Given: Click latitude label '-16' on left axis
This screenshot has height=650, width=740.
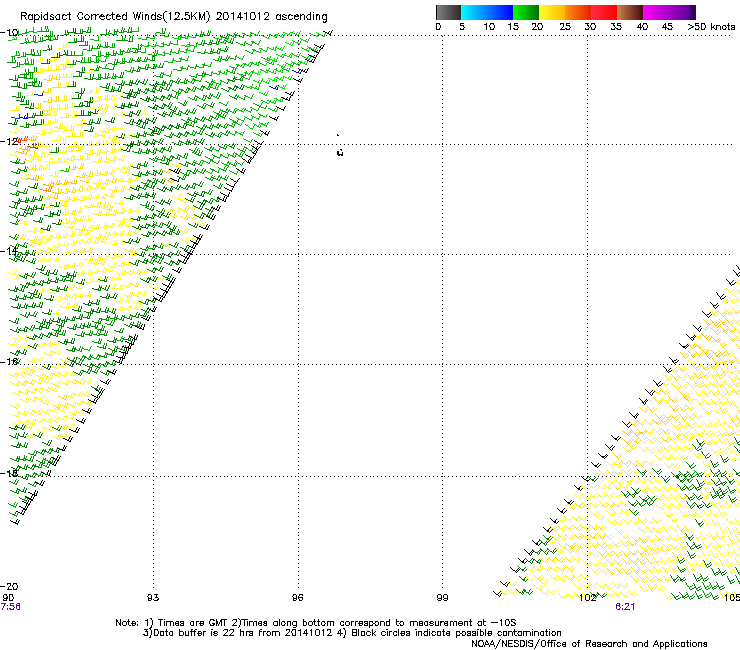Looking at the screenshot, I should [x=9, y=362].
